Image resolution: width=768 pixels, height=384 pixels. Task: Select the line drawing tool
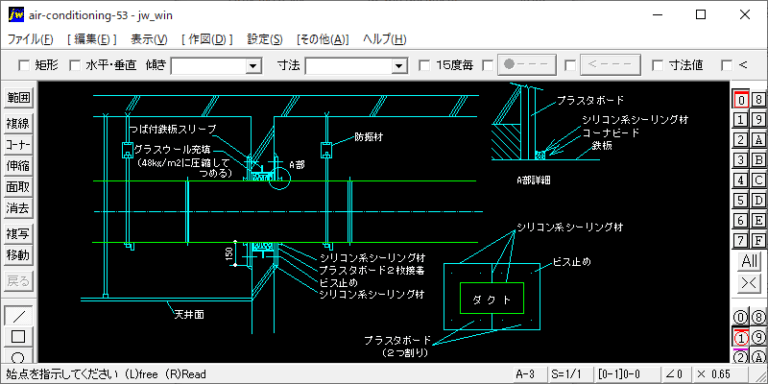click(18, 315)
